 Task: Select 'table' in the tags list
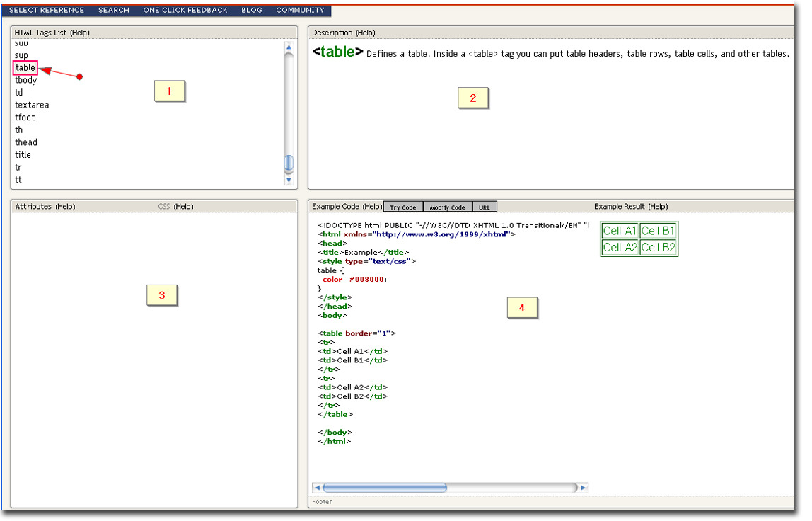click(x=25, y=68)
